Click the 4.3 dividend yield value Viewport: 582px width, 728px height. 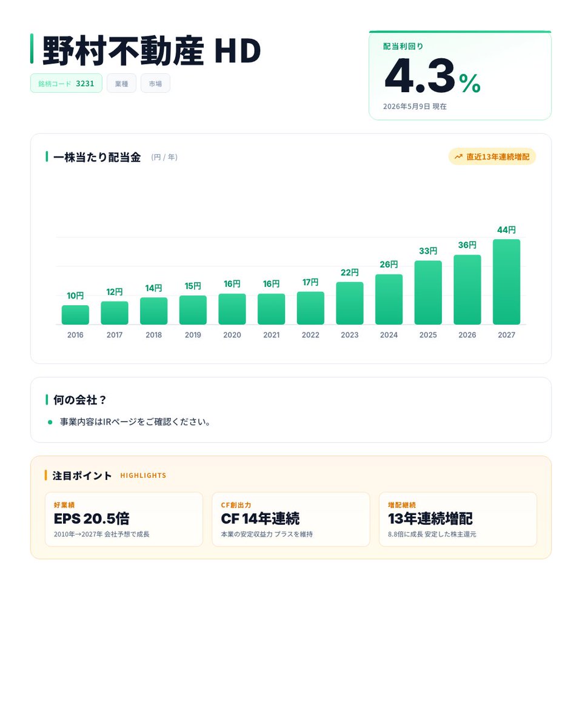click(420, 76)
